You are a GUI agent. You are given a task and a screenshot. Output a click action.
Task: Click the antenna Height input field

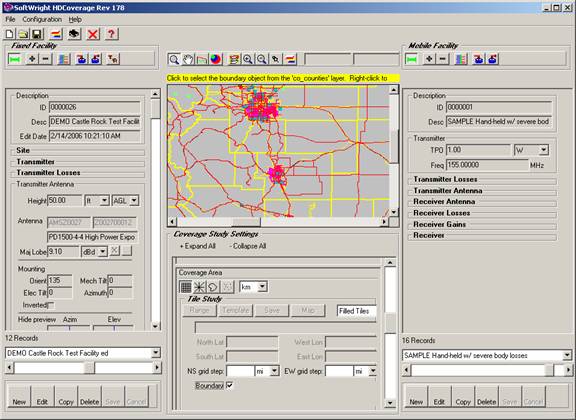pyautogui.click(x=65, y=201)
